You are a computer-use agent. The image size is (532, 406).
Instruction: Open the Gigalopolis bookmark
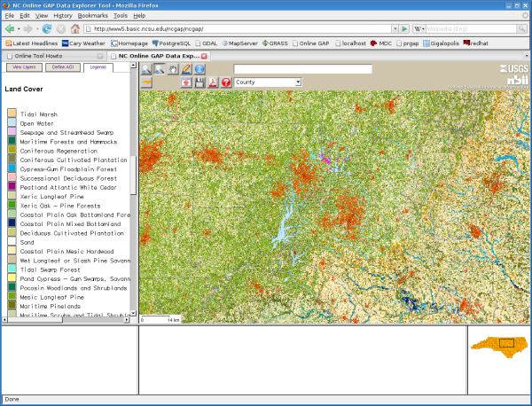[x=441, y=43]
